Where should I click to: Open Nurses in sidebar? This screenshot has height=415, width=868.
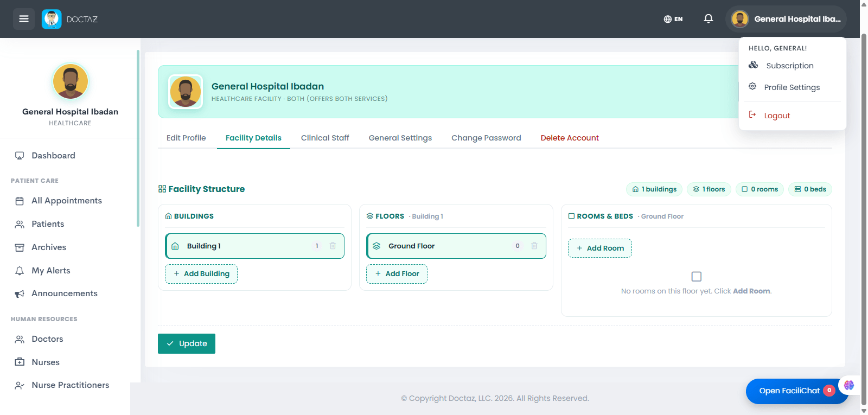[x=46, y=362]
